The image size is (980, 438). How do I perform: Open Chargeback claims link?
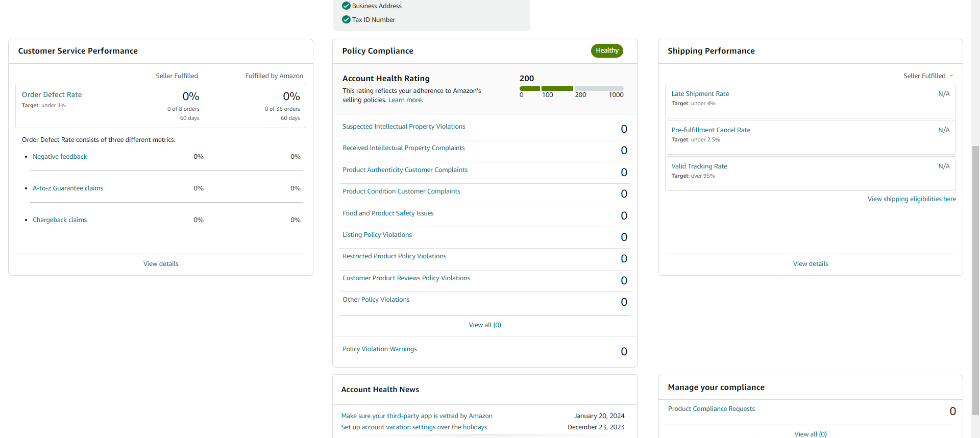[60, 220]
